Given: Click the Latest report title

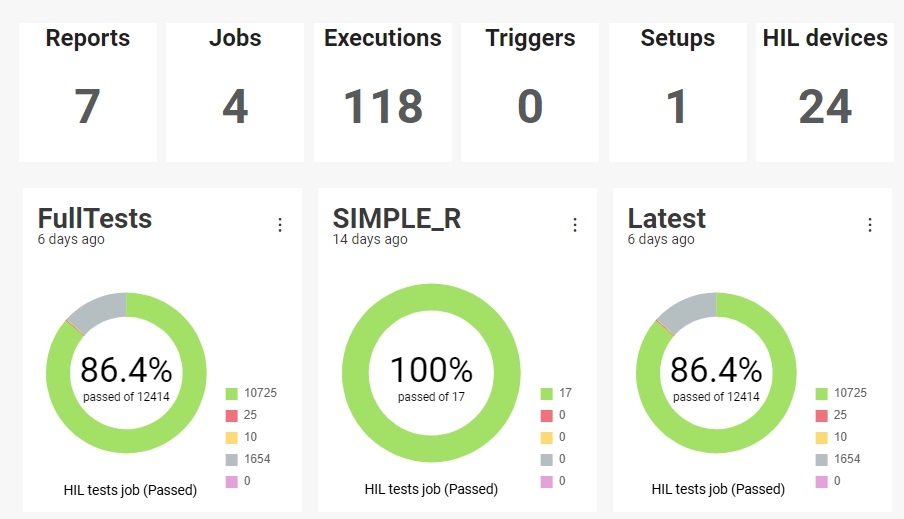Looking at the screenshot, I should (666, 219).
